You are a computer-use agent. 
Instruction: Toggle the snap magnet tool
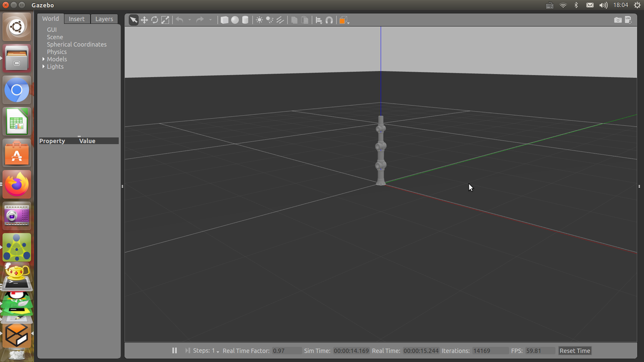click(x=329, y=20)
